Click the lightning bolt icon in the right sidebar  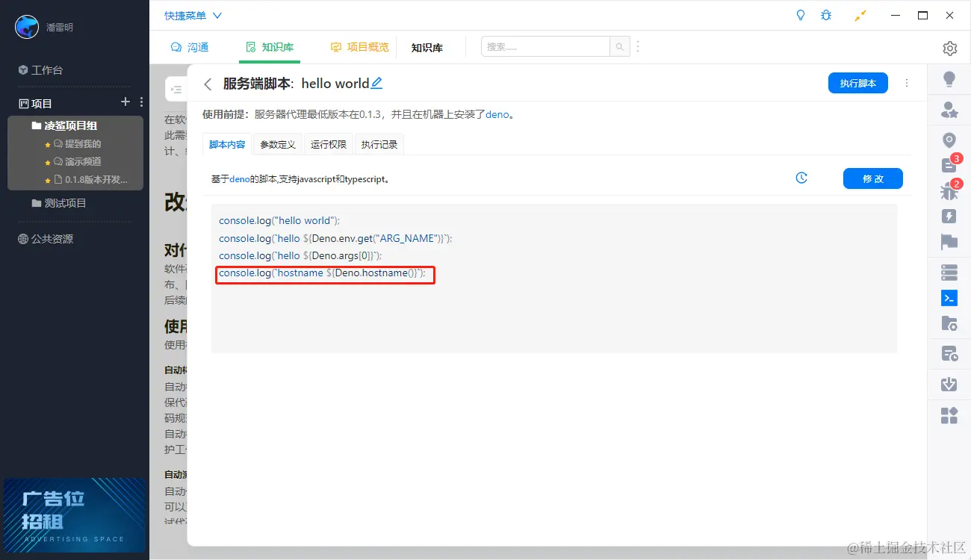pyautogui.click(x=949, y=217)
